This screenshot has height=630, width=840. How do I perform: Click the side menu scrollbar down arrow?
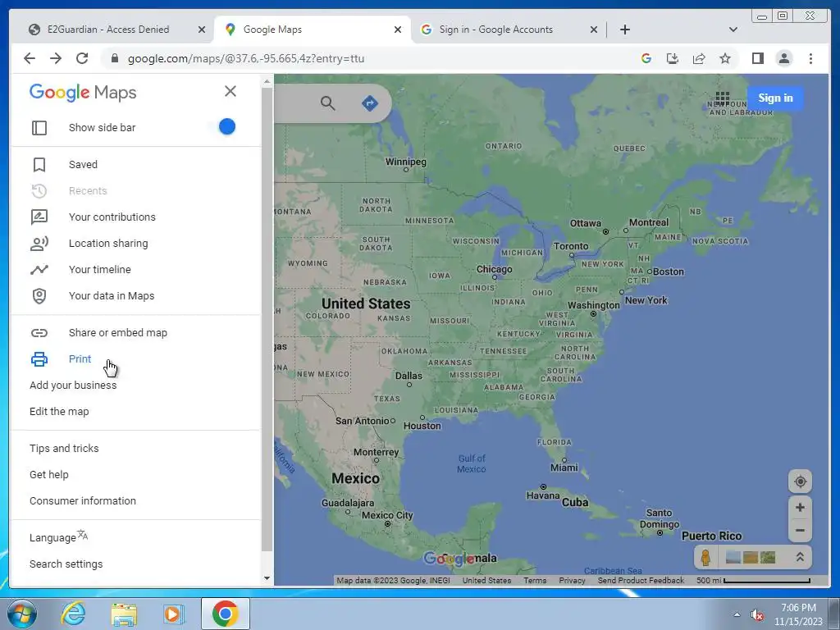tap(267, 578)
